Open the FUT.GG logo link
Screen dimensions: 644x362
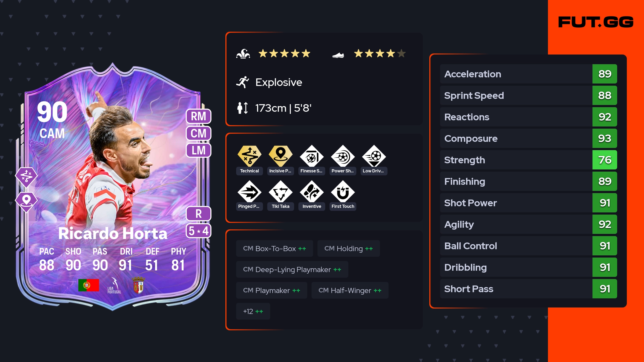click(596, 22)
